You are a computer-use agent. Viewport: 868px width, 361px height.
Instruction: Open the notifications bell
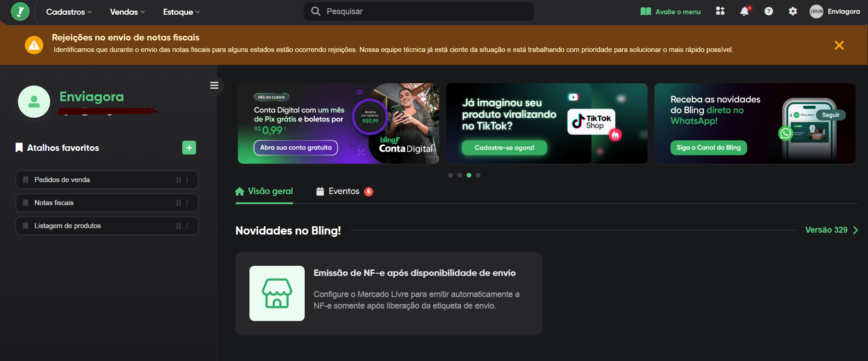[x=744, y=11]
